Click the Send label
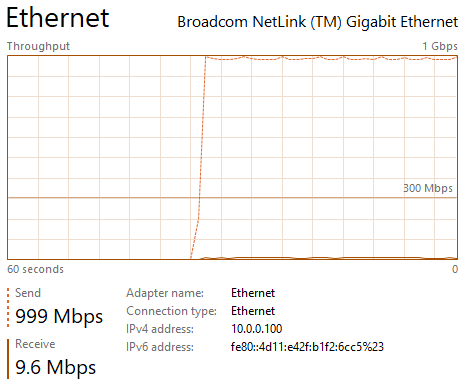Viewport: 467px width, 387px height. pyautogui.click(x=28, y=293)
